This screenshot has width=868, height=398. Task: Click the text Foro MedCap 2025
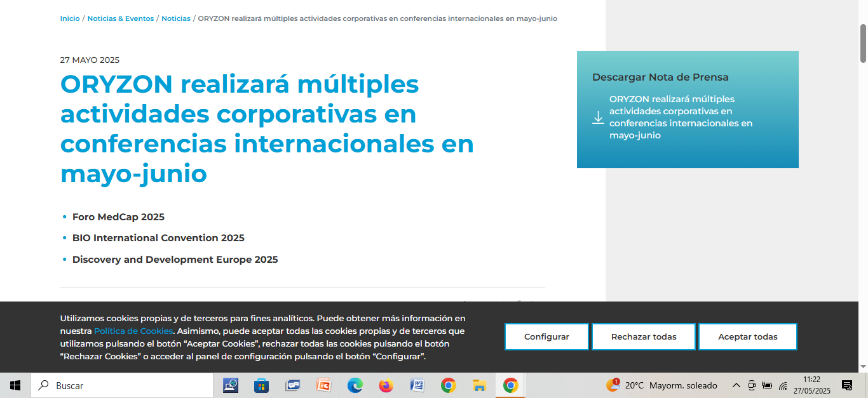pyautogui.click(x=118, y=217)
